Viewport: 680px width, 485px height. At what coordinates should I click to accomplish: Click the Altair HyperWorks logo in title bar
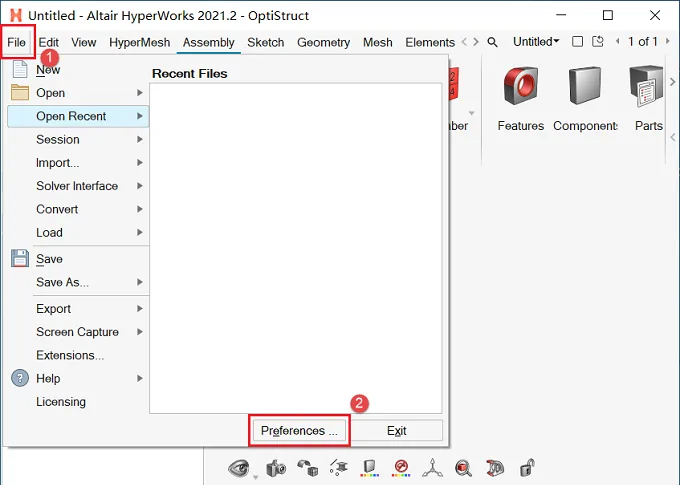16,16
